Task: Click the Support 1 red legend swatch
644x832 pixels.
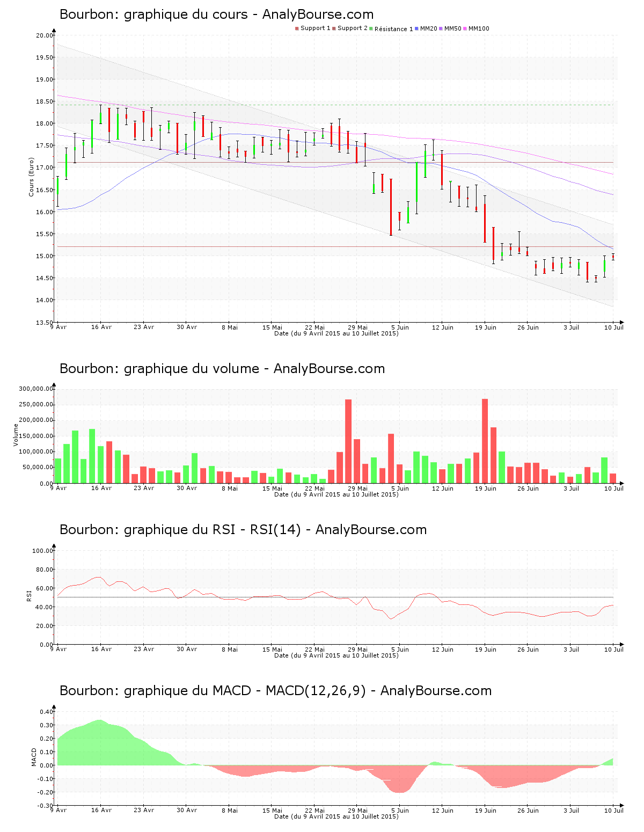Action: (297, 28)
